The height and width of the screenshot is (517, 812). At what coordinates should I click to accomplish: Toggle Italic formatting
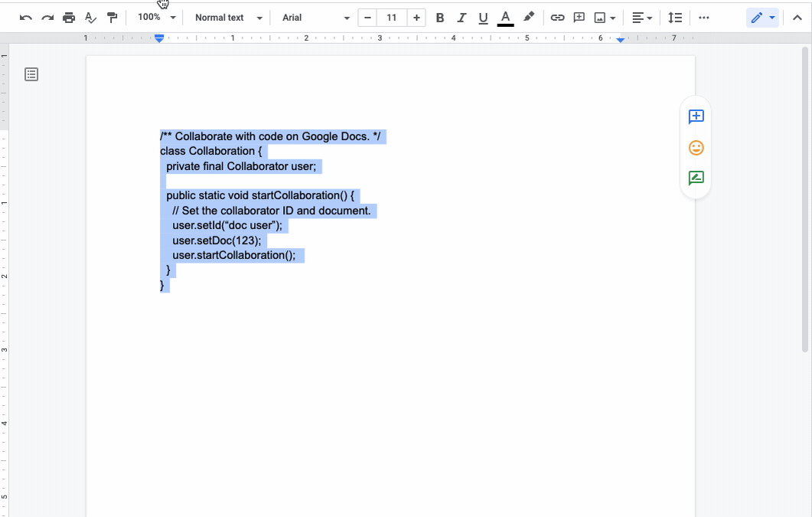point(461,18)
